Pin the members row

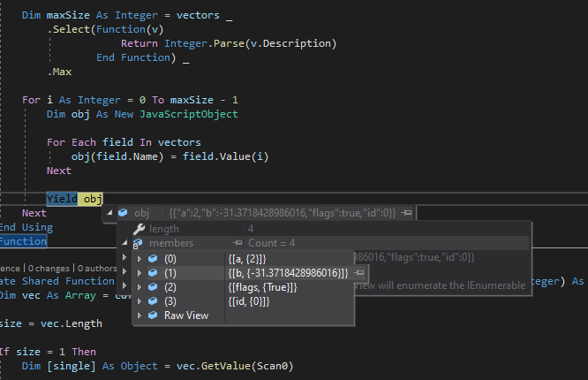(x=238, y=243)
